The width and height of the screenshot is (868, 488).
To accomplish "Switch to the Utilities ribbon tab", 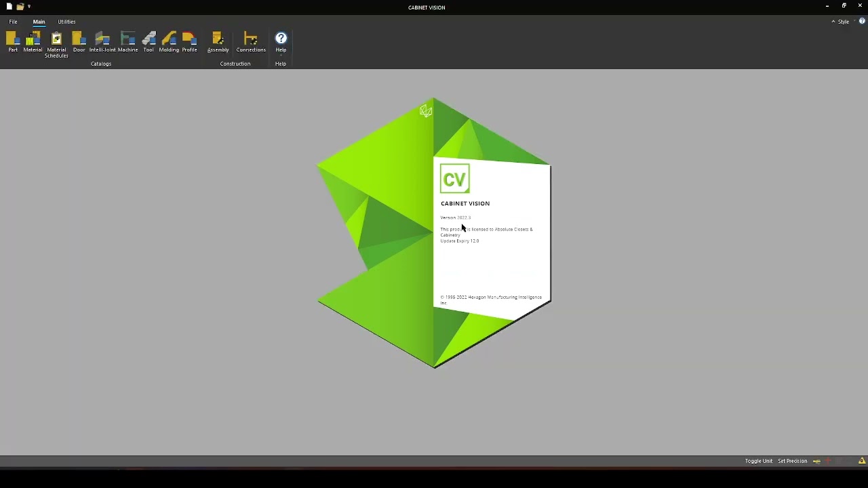I will pyautogui.click(x=66, y=22).
